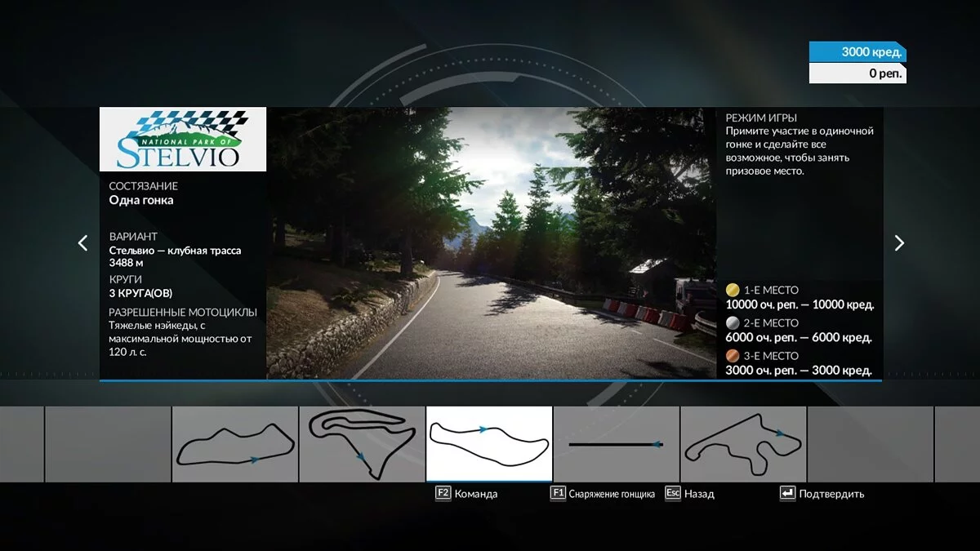Viewport: 980px width, 551px height.
Task: Click the Enter key icon
Action: click(x=787, y=493)
